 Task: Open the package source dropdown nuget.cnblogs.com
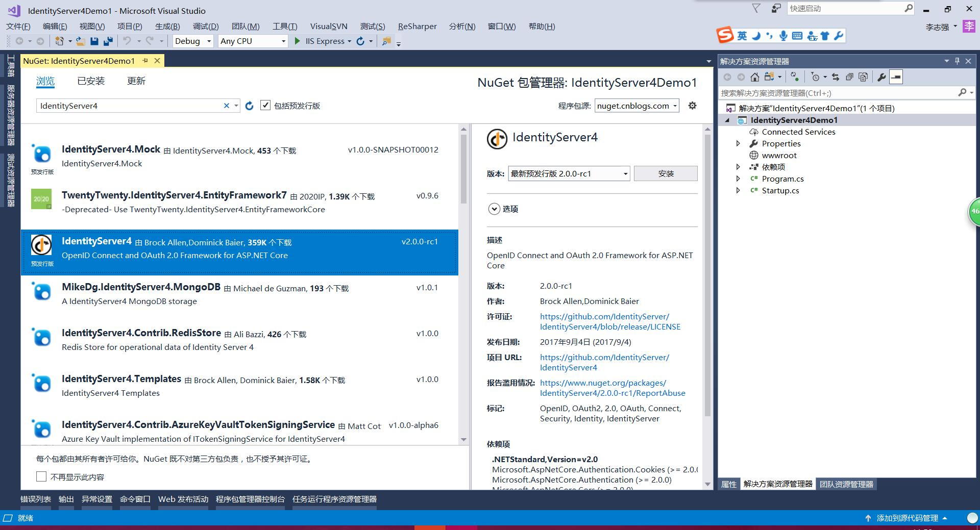[x=637, y=106]
